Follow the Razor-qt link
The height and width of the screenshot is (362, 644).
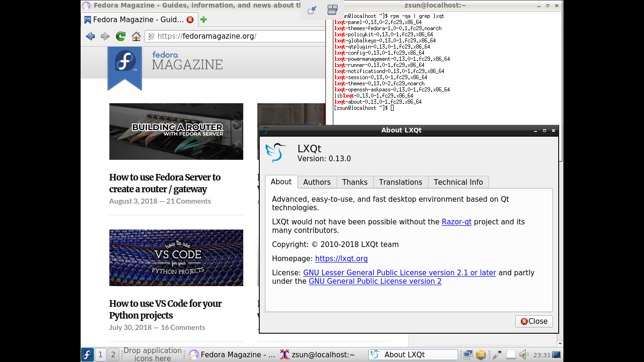pos(456,222)
